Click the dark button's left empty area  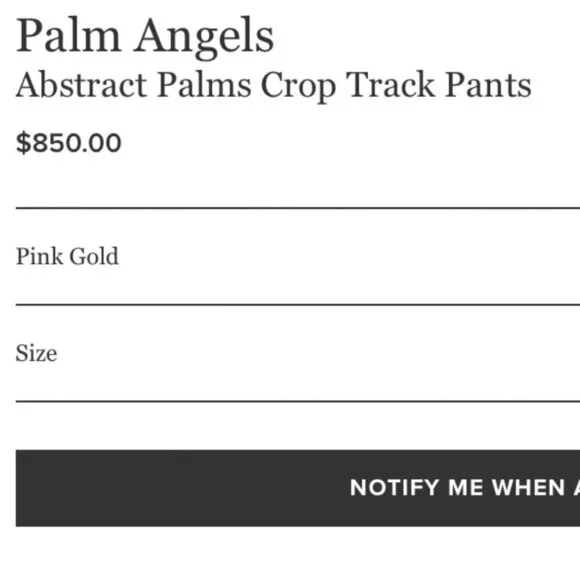point(178,488)
